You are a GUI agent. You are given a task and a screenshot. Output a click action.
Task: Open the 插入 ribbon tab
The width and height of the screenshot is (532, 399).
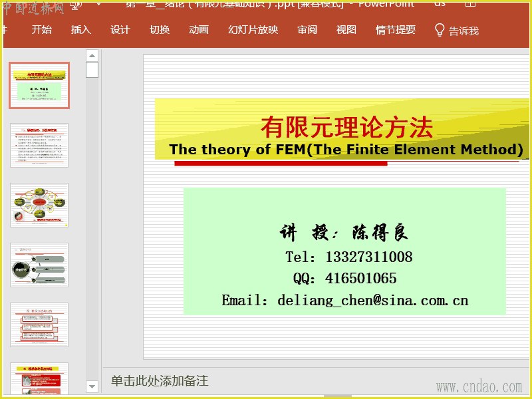(80, 30)
